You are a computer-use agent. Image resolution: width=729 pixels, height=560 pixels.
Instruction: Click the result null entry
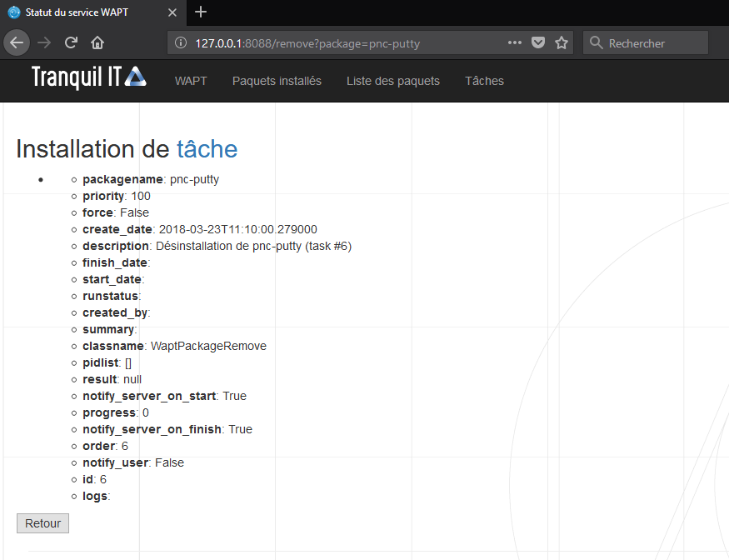112,379
